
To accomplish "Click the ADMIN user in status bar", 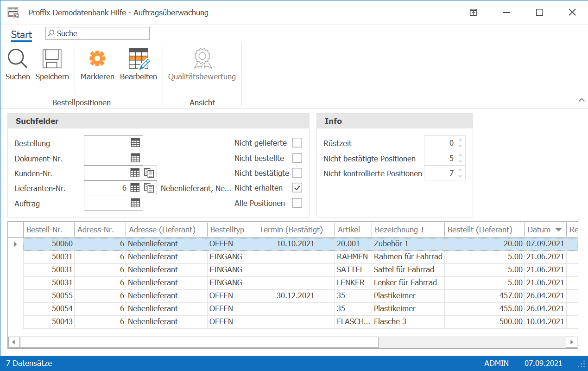I will pyautogui.click(x=496, y=364).
